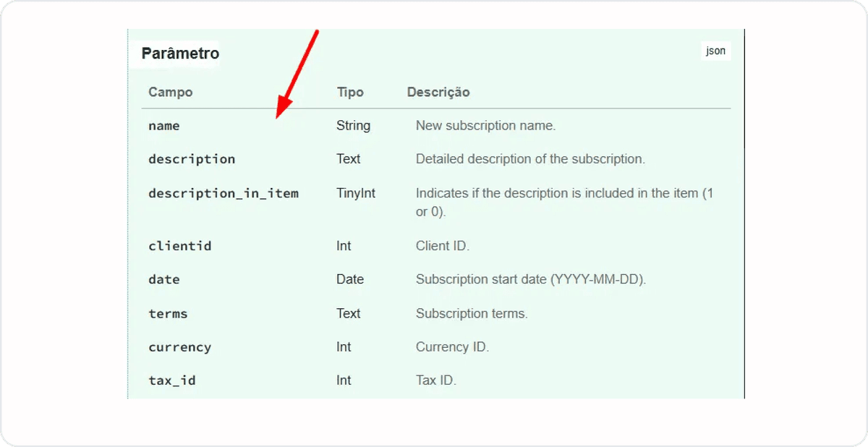Click the TinyInt type cell
This screenshot has height=447, width=868.
click(356, 193)
